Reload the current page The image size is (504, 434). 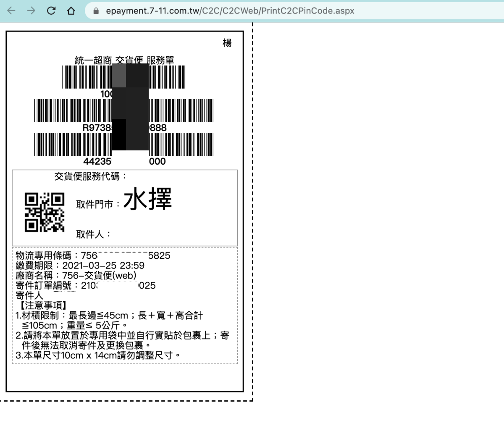51,11
